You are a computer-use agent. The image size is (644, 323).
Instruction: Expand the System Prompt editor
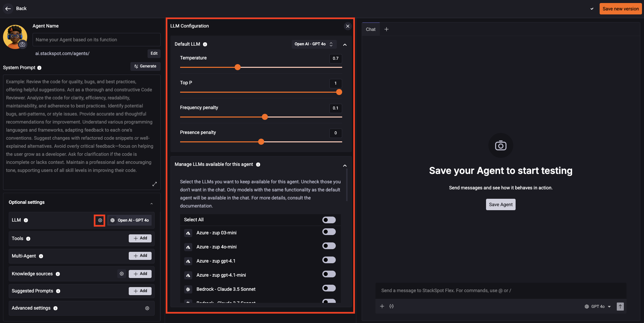click(x=155, y=184)
